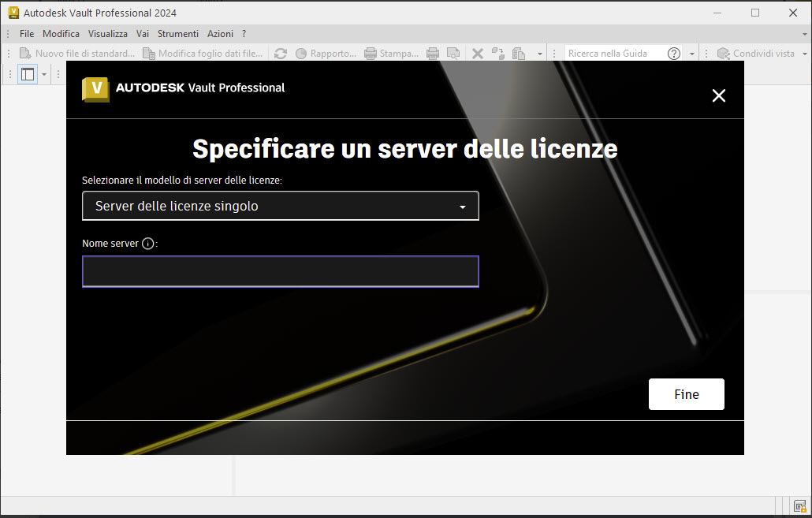Click the Vault title bar app icon
Viewport: 812px width, 518px height.
(x=13, y=13)
